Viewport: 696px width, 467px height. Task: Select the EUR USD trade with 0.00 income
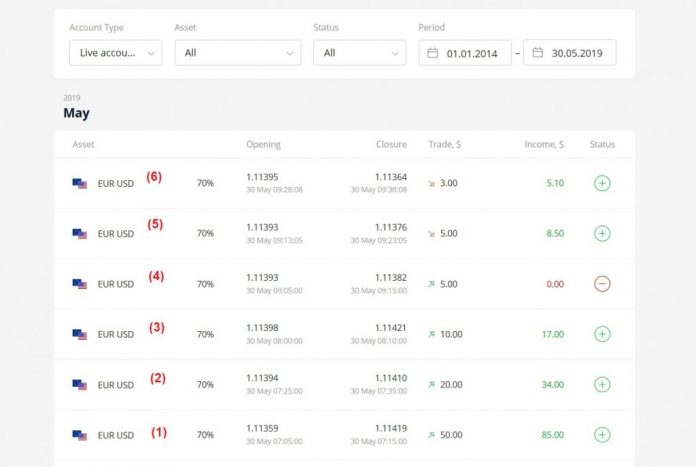click(x=115, y=284)
